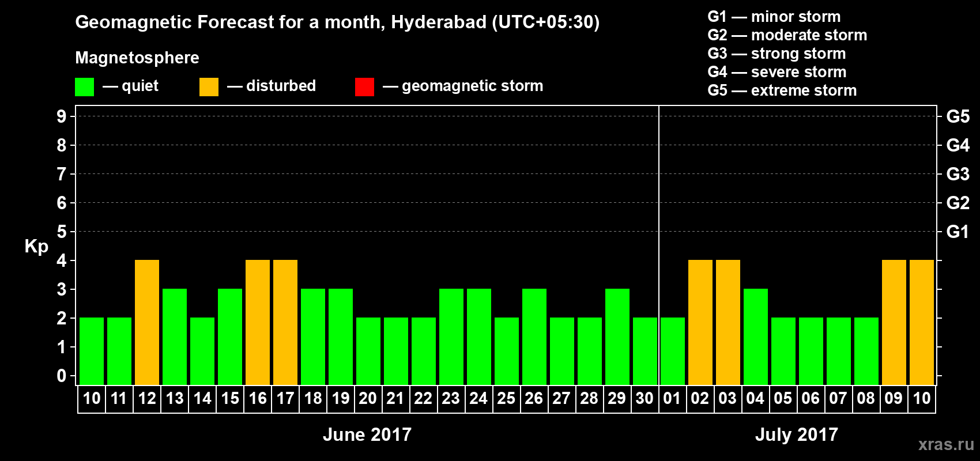Click the 'G4' right axis label
The height and width of the screenshot is (461, 980).
point(958,145)
